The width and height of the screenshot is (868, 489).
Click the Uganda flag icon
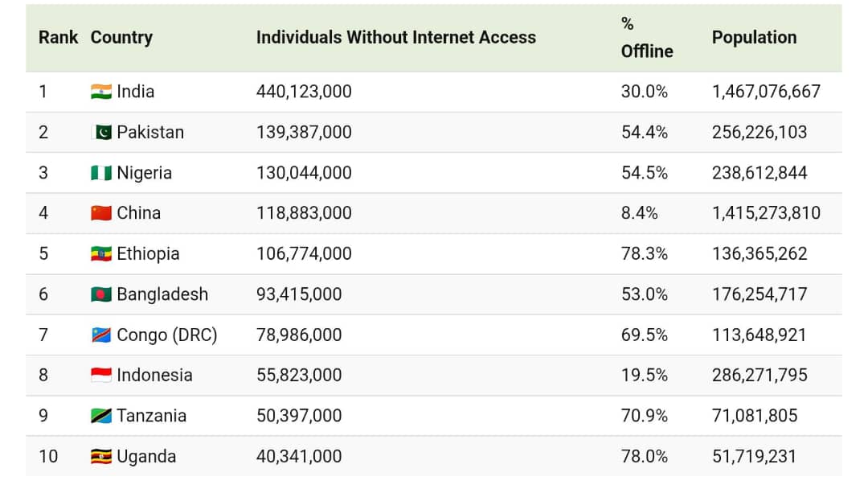point(100,457)
